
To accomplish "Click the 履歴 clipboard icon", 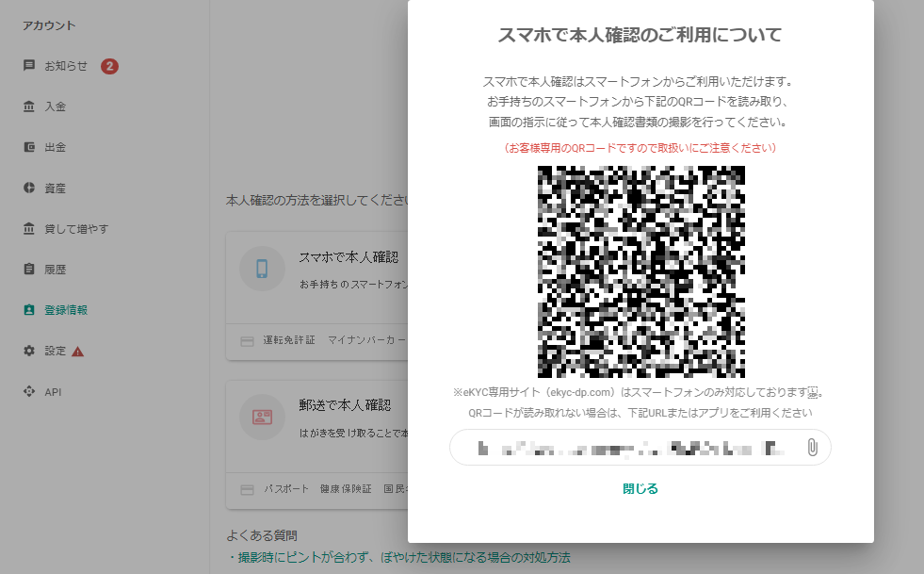I will pos(29,270).
